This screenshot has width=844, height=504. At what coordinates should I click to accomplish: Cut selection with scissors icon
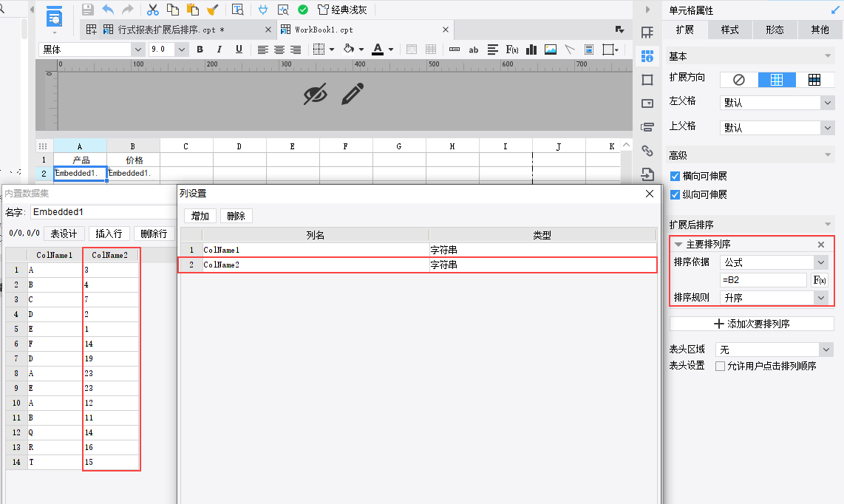coord(153,10)
